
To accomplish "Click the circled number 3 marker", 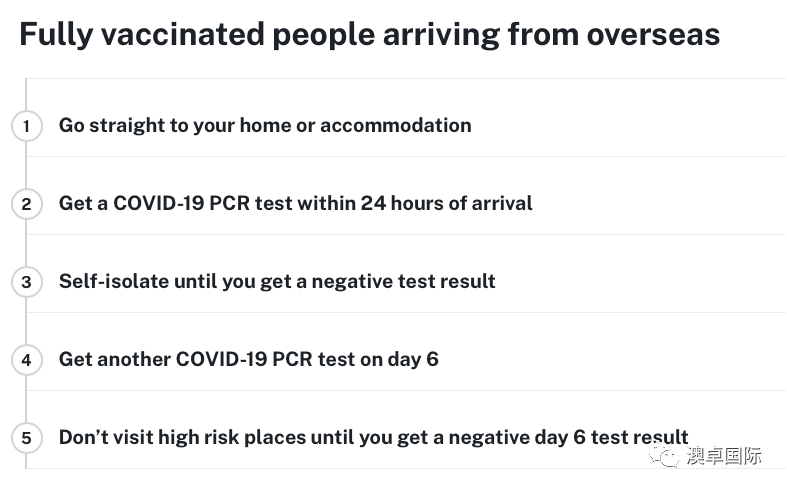I will pos(26,282).
